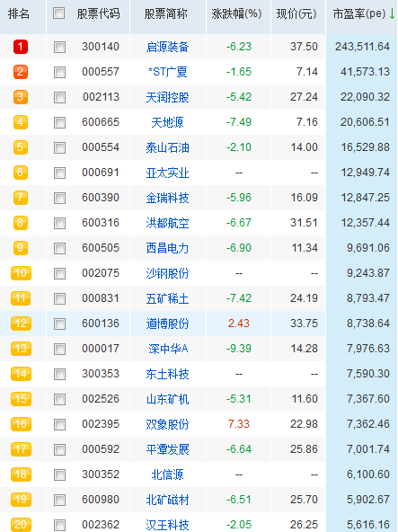Open stock link 双象股份

[x=167, y=424]
